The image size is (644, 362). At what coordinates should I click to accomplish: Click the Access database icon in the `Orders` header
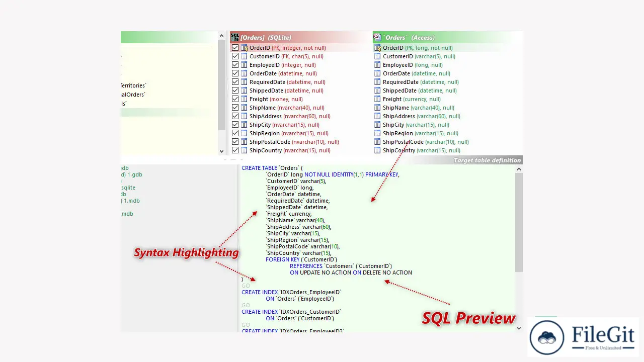(377, 37)
